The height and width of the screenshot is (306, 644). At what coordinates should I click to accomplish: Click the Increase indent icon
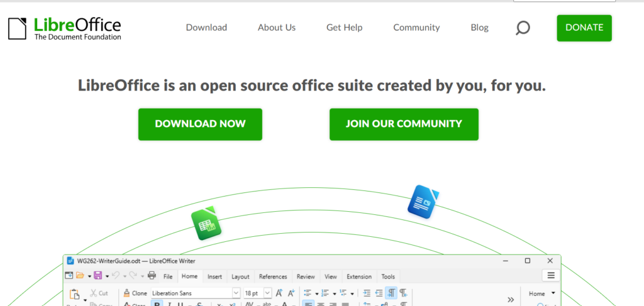tap(367, 293)
